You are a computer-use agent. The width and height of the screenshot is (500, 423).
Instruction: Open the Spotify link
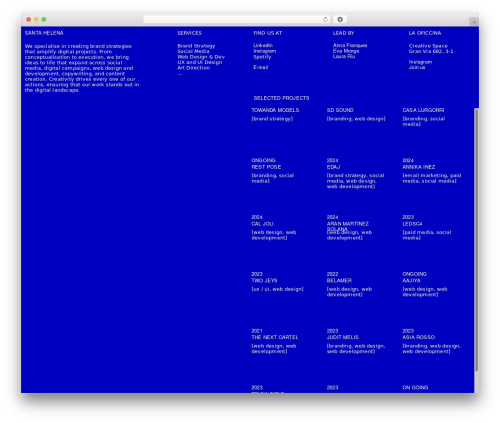(262, 57)
